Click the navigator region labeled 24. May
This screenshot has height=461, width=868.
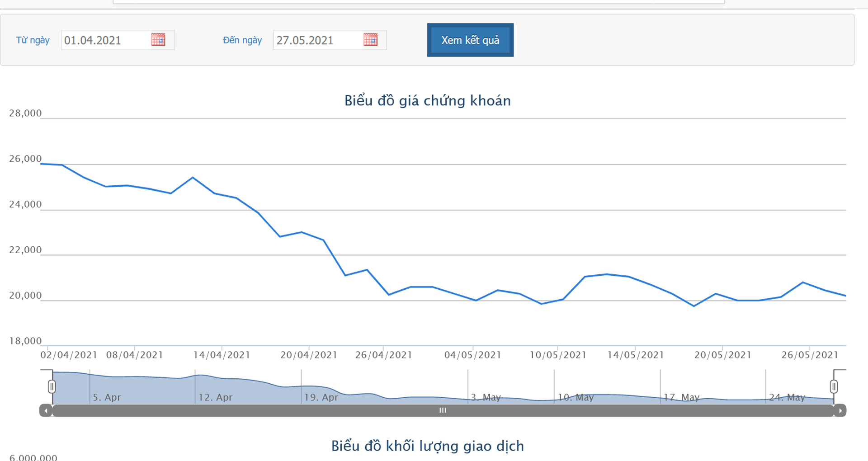pyautogui.click(x=787, y=398)
